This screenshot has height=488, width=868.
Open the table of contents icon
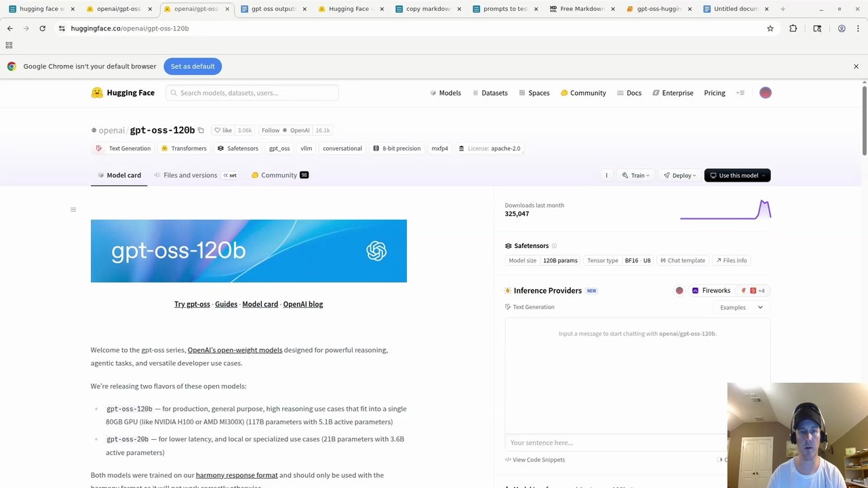click(73, 209)
